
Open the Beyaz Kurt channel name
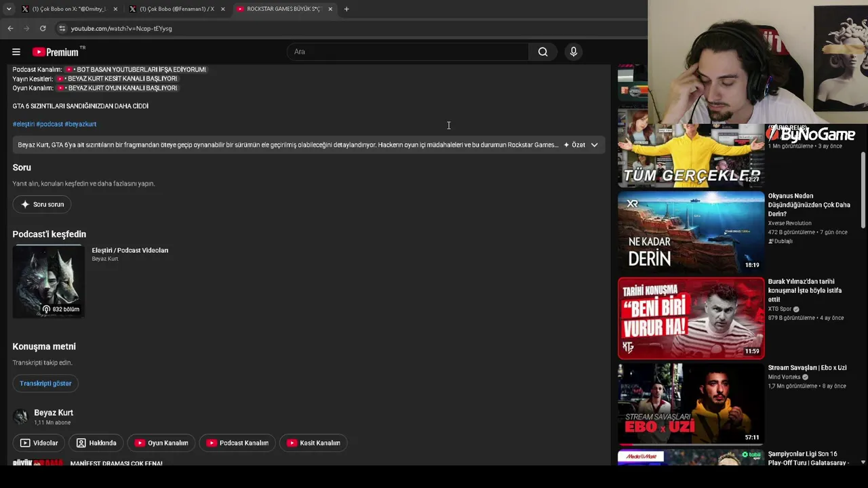[x=54, y=413]
